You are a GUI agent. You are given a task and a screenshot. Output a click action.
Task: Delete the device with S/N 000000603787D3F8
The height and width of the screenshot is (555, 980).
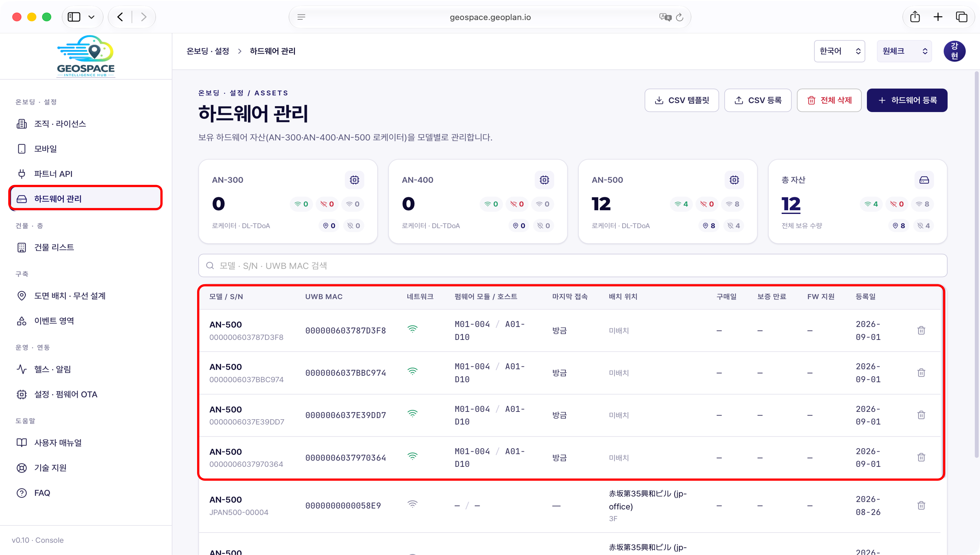pyautogui.click(x=921, y=330)
